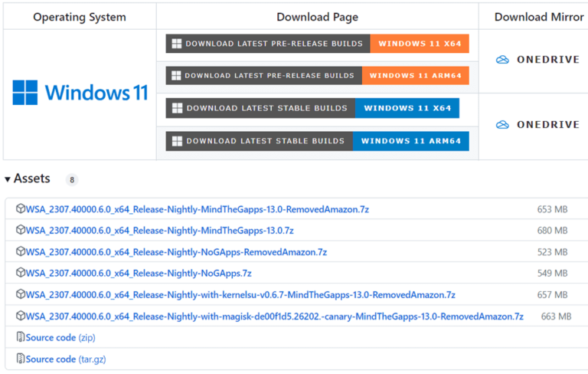This screenshot has height=374, width=588.
Task: Click Windows icon on stable ARM64 button
Action: pos(176,141)
